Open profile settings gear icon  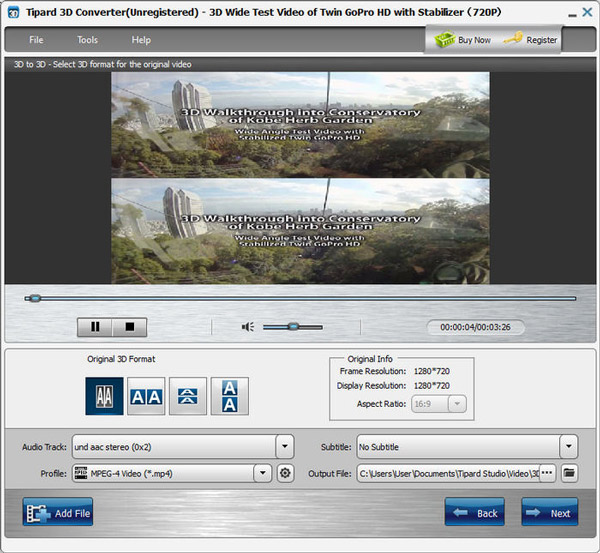click(285, 473)
